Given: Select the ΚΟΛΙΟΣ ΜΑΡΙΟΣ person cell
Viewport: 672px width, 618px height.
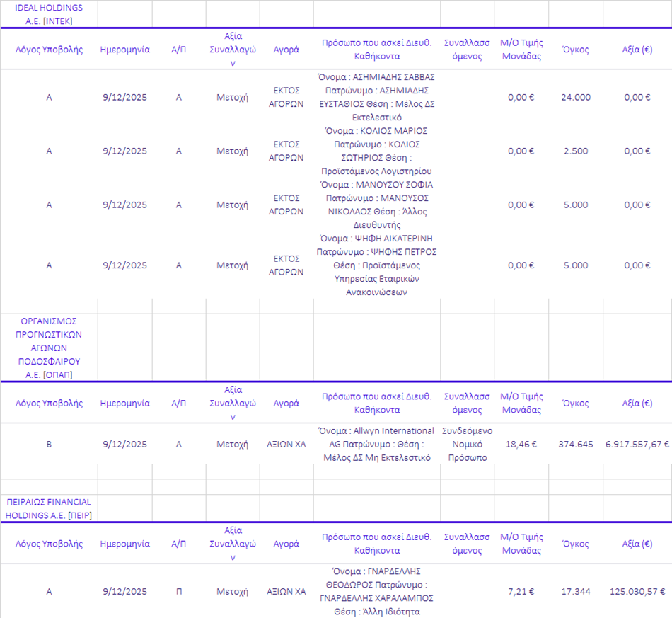Looking at the screenshot, I should click(377, 151).
